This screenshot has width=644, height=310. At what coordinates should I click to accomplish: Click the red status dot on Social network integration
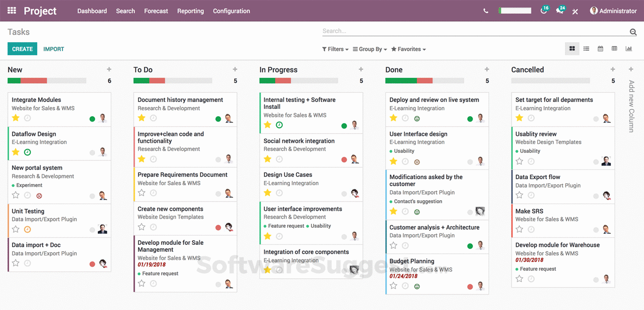click(x=344, y=159)
